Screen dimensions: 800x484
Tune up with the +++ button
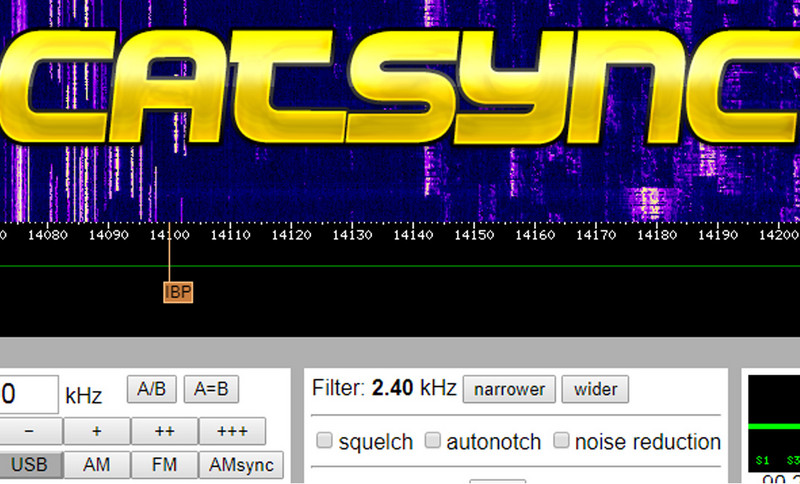[x=232, y=431]
